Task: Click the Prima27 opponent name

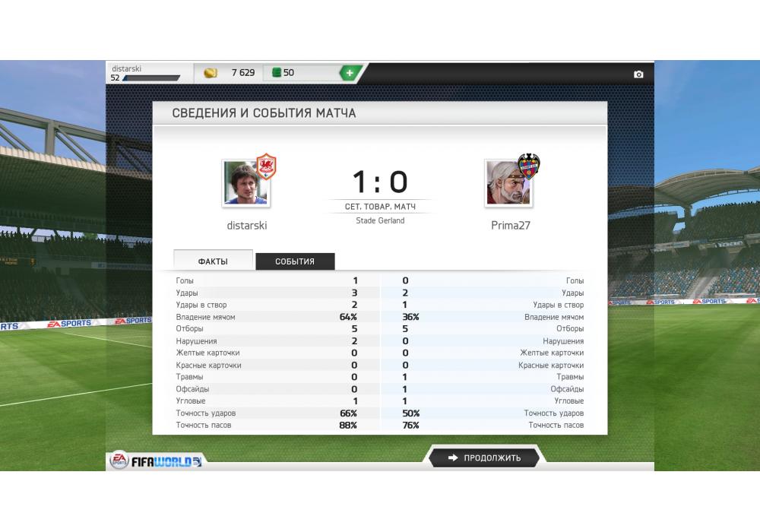Action: pyautogui.click(x=511, y=225)
